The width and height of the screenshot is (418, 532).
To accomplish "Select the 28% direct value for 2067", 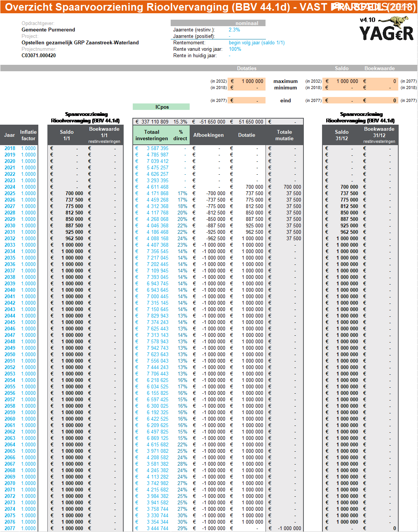I will pyautogui.click(x=182, y=464).
